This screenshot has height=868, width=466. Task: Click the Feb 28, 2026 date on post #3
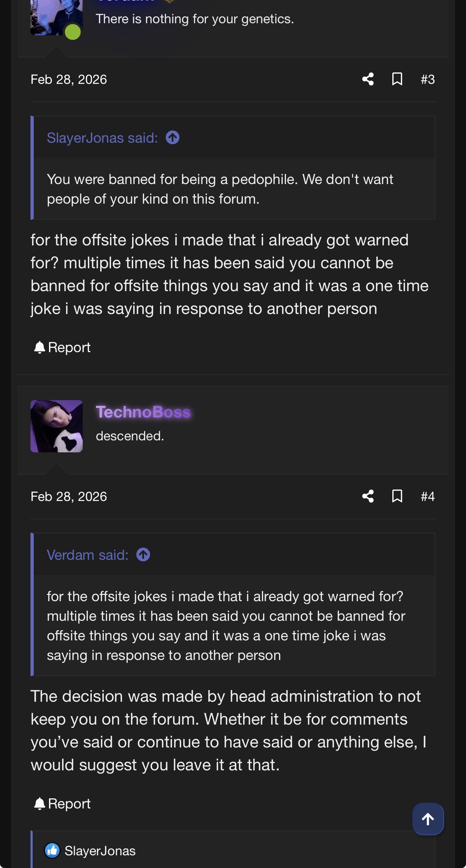pos(69,80)
